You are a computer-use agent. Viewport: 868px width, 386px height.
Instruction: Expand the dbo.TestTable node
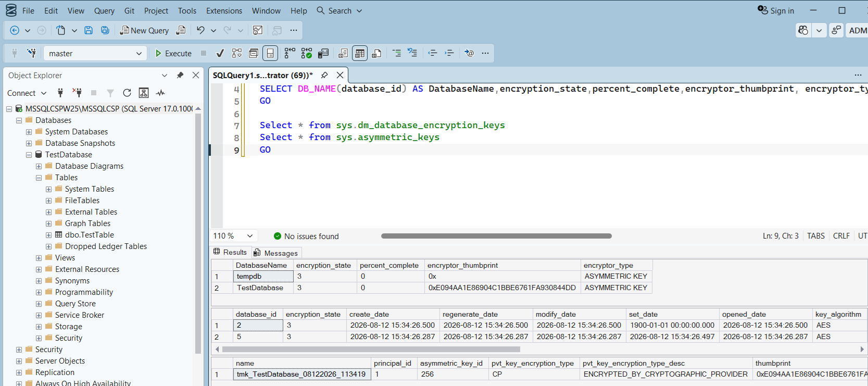(49, 235)
